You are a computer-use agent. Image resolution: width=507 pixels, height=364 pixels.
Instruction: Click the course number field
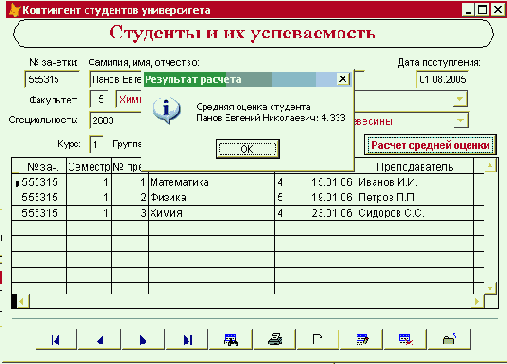[x=96, y=144]
